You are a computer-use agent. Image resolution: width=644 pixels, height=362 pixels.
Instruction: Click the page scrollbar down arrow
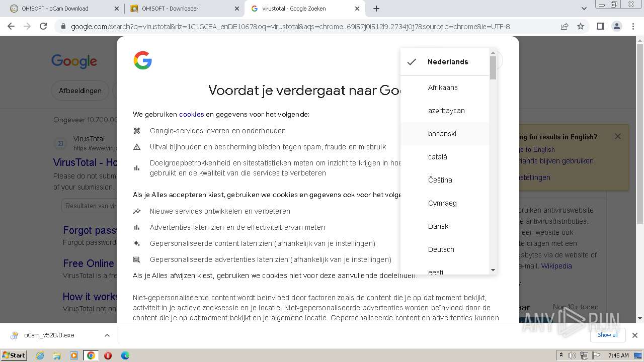click(640, 318)
